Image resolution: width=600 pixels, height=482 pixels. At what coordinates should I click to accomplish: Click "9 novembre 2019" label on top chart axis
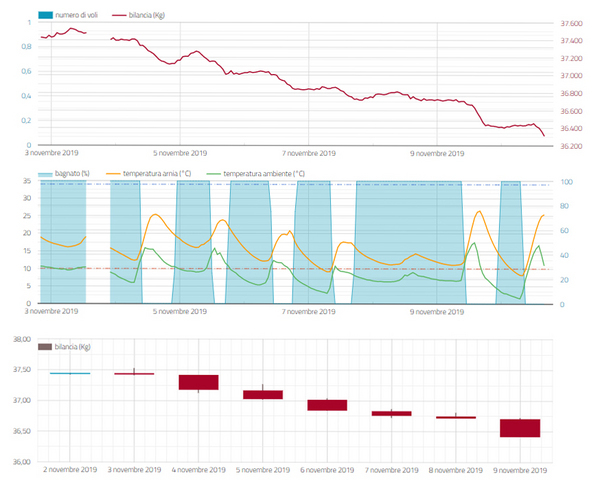438,154
